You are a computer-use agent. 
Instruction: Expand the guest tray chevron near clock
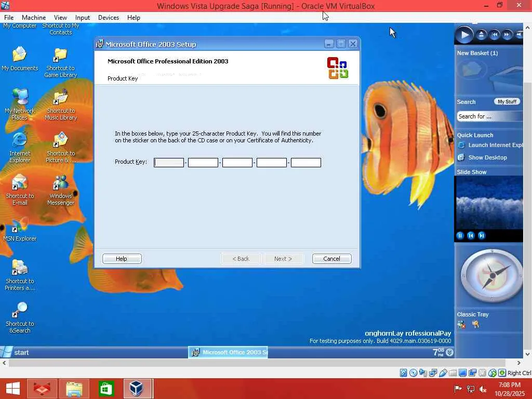point(449,353)
